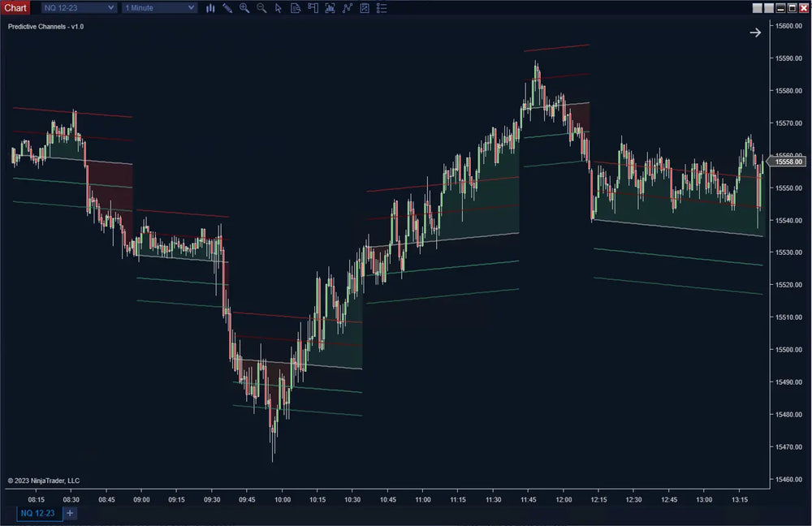The height and width of the screenshot is (526, 812).
Task: Open the Chart Trader icon
Action: coord(312,8)
